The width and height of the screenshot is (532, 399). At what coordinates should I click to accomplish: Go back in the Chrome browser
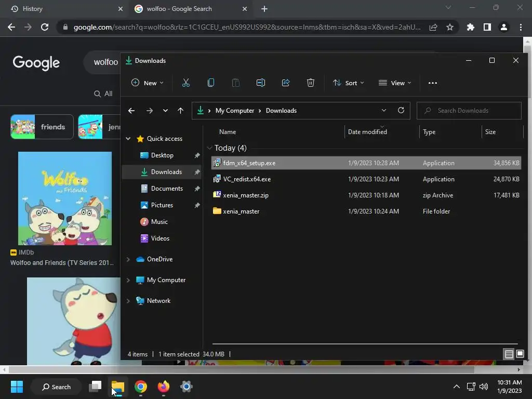tap(11, 27)
